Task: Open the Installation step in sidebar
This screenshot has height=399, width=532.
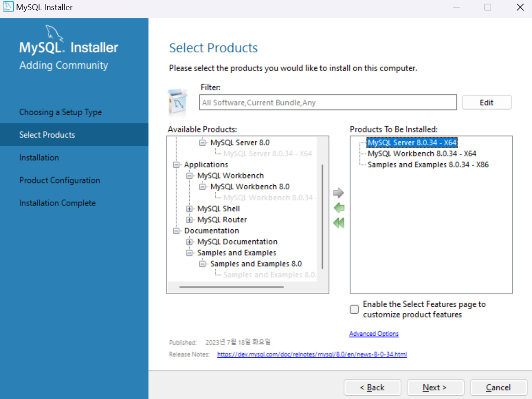Action: [39, 158]
